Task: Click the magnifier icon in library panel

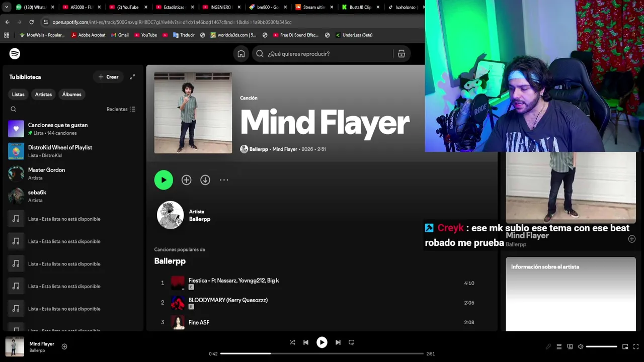Action: tap(14, 109)
